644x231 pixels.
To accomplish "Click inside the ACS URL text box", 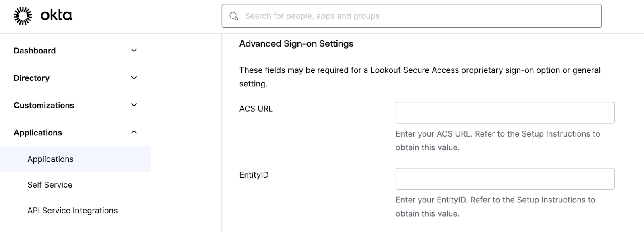I will [x=505, y=112].
